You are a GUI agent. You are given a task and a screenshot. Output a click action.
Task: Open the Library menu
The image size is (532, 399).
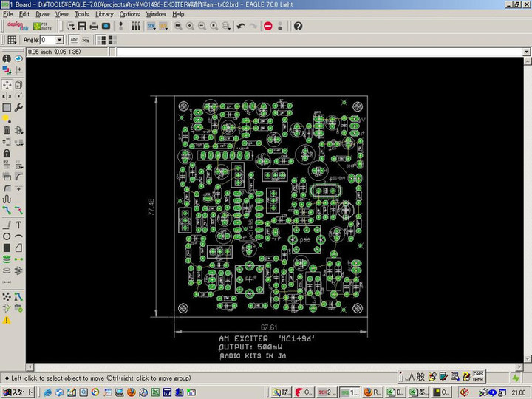tap(104, 14)
